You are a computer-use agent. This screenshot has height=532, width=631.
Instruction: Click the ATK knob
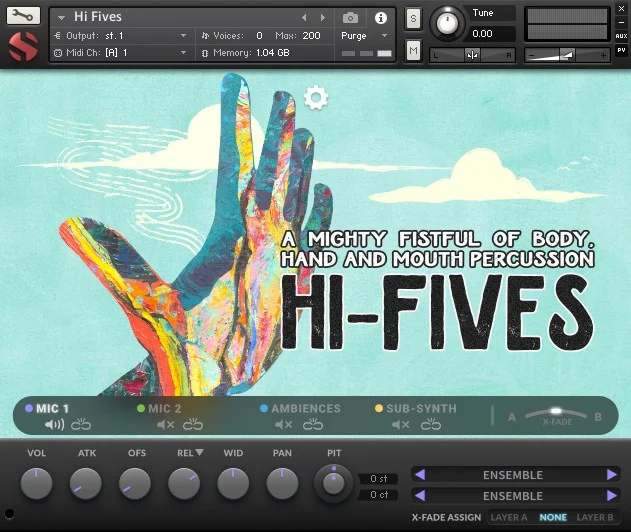85,483
